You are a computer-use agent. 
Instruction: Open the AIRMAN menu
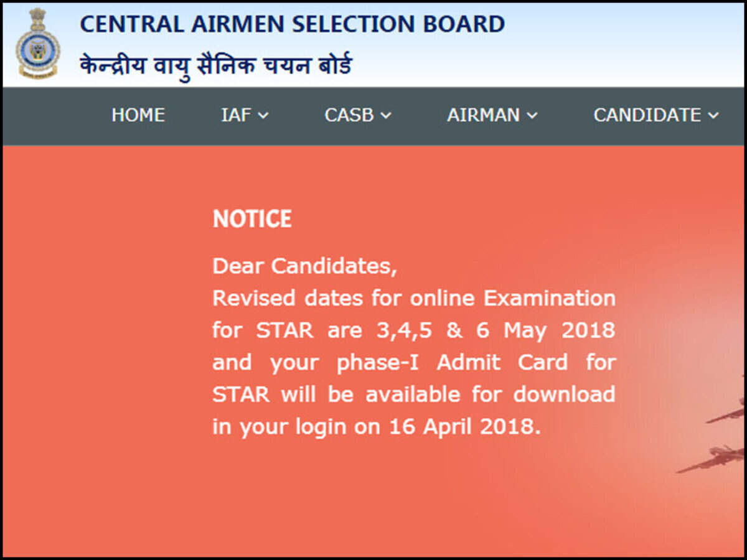(x=484, y=115)
